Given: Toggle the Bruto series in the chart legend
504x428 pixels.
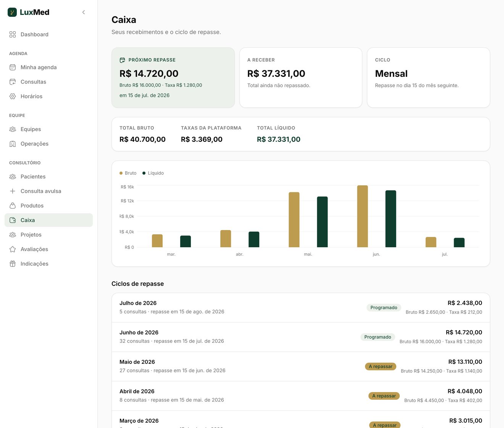Looking at the screenshot, I should (128, 173).
